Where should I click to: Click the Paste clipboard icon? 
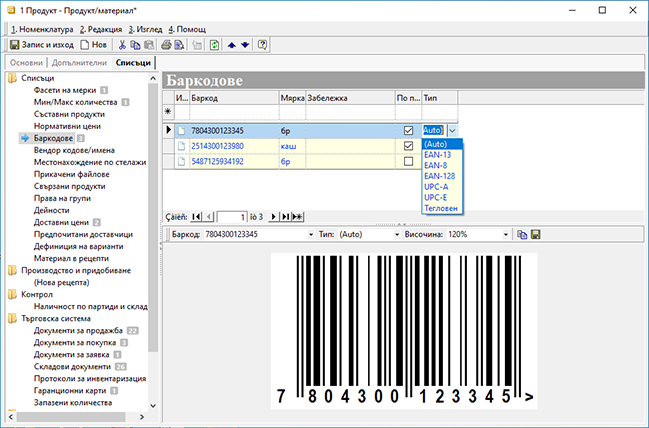coord(149,45)
